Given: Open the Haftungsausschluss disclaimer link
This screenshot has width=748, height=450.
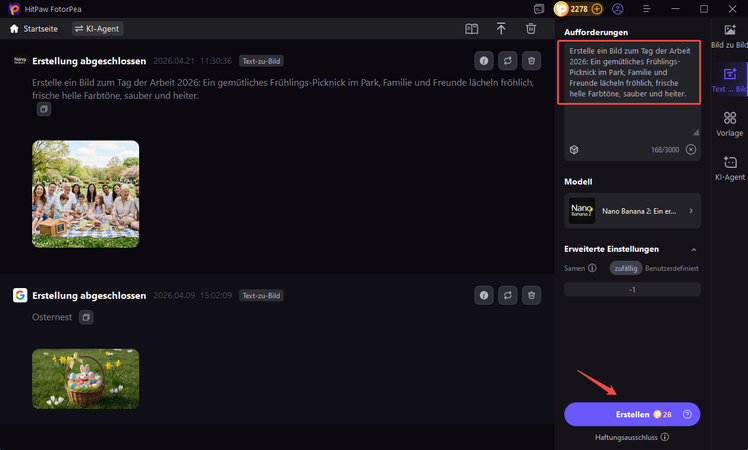Looking at the screenshot, I should pos(632,437).
